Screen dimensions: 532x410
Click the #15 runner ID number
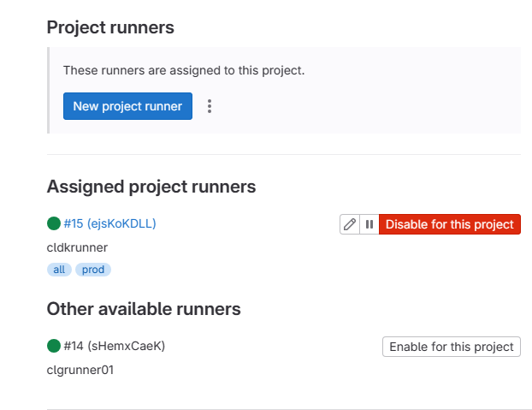pos(74,224)
